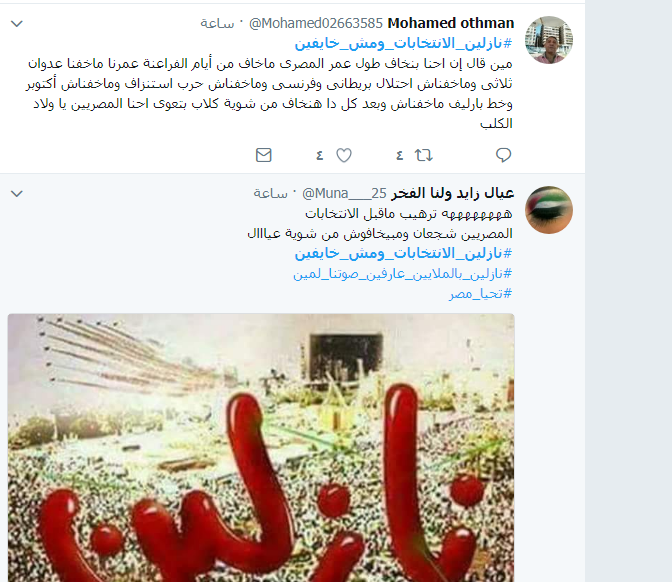Viewport: 672px width, 582px height.
Task: Open the timestamp on Muna__25's tweet
Action: coord(270,194)
